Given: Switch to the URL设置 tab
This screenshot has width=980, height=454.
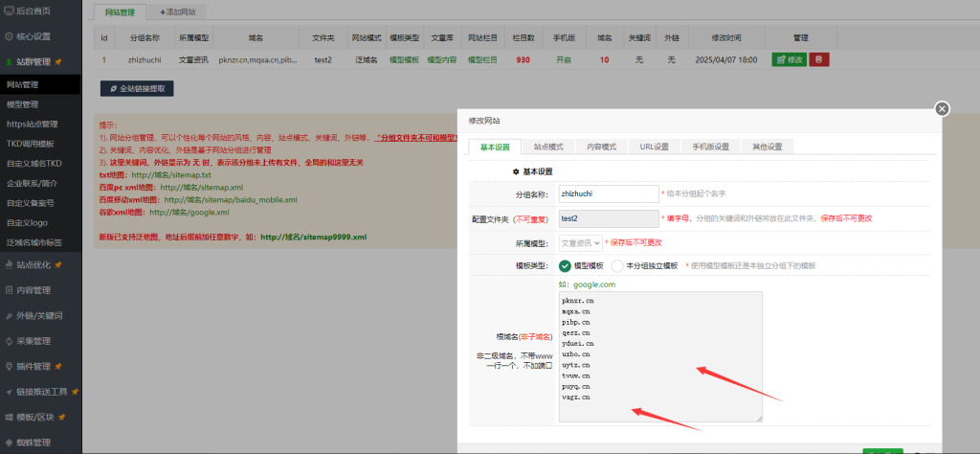Looking at the screenshot, I should 654,147.
